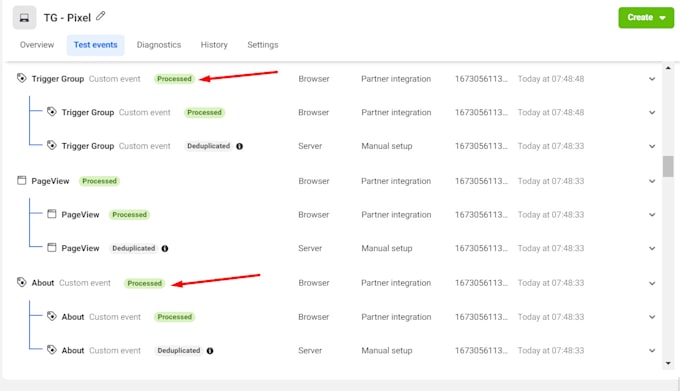Click event ID 1673056113 in top About row
The height and width of the screenshot is (391, 680).
481,283
